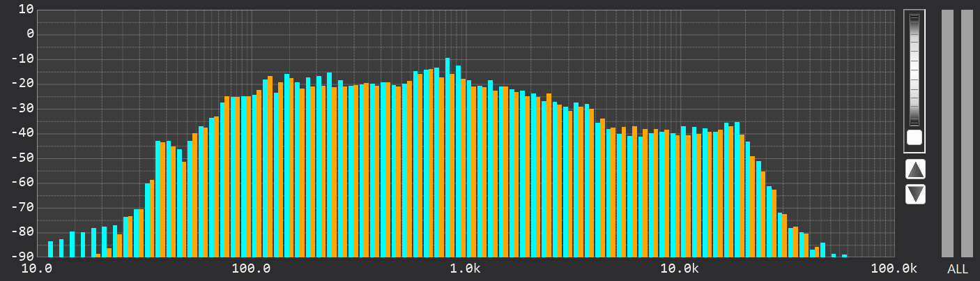Click the 1.0k frequency axis label

[x=465, y=269]
